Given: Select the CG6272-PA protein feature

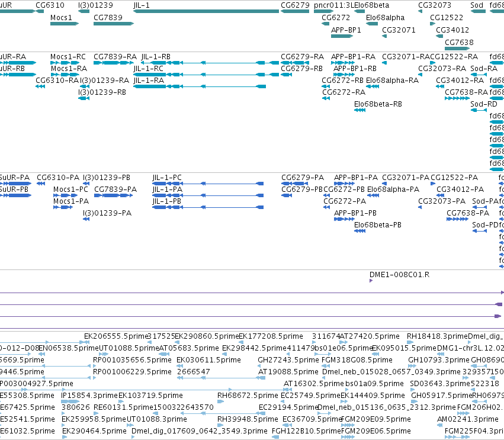Looking at the screenshot, I should (326, 207).
